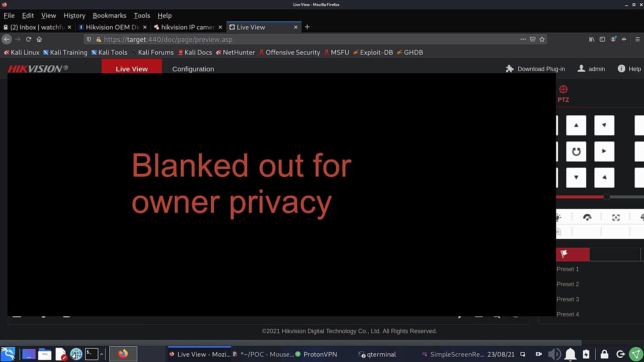Click ProtonVPN taskbar icon
644x362 pixels.
[x=300, y=354]
